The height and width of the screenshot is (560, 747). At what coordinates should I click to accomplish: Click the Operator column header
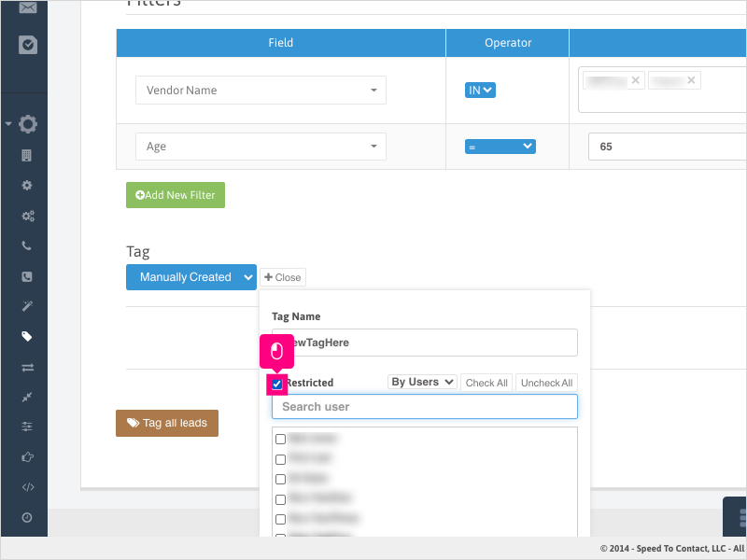(508, 43)
